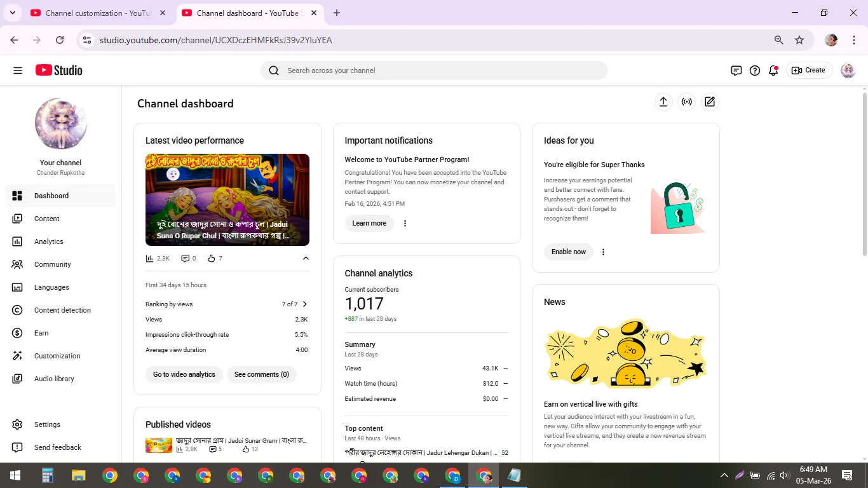
Task: Click Enable now for Super Thanks
Action: pyautogui.click(x=569, y=252)
